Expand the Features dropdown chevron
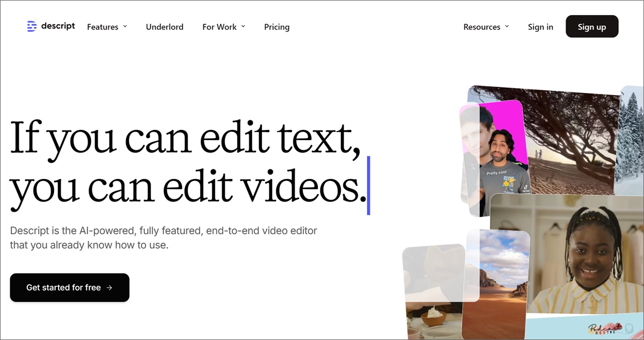This screenshot has width=644, height=340. click(x=125, y=26)
